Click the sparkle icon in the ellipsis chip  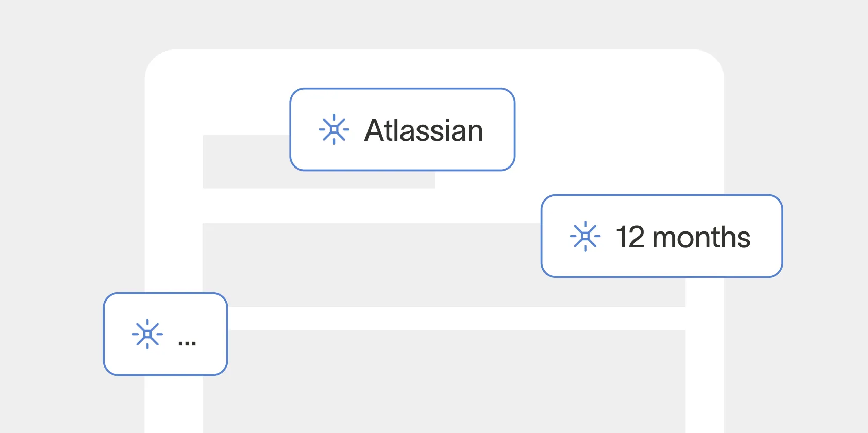(x=147, y=334)
